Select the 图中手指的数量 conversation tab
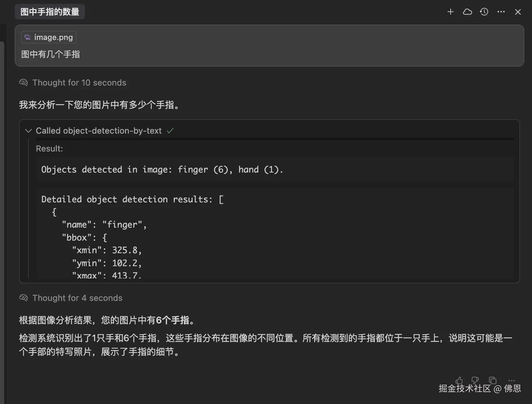Screen dimensions: 532x404 [49, 11]
